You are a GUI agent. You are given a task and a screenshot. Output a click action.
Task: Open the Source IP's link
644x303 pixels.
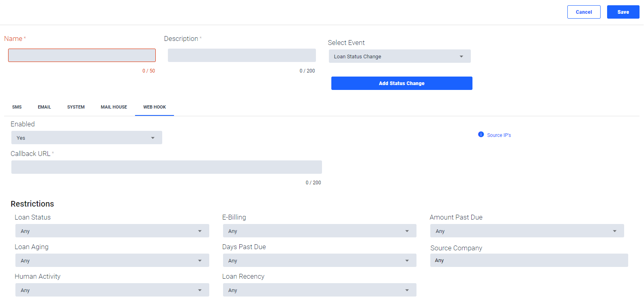(x=499, y=135)
